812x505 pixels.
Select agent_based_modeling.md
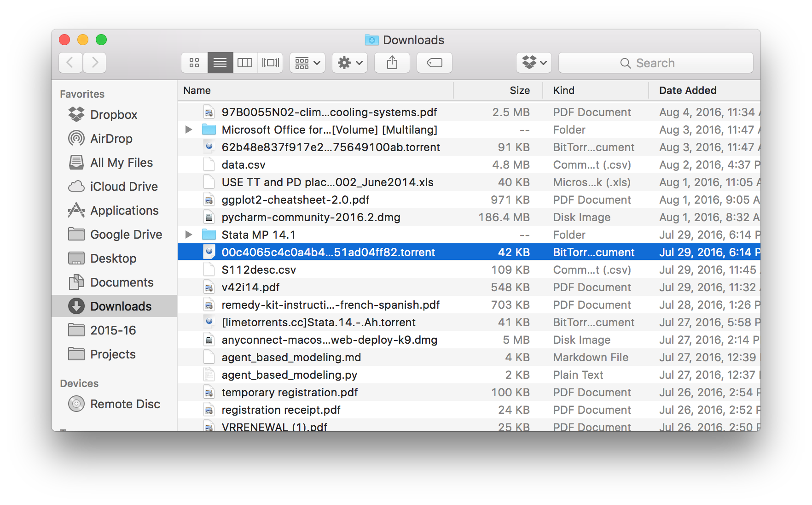click(x=469, y=358)
